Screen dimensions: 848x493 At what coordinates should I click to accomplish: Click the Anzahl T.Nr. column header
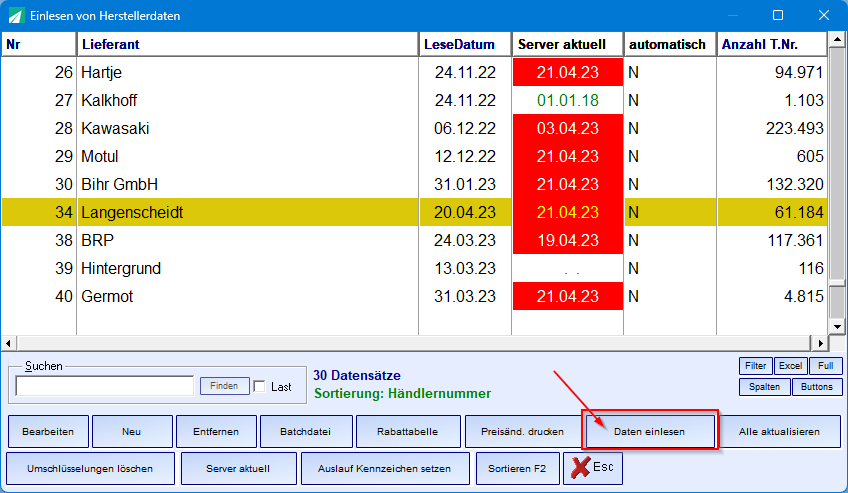[x=772, y=44]
